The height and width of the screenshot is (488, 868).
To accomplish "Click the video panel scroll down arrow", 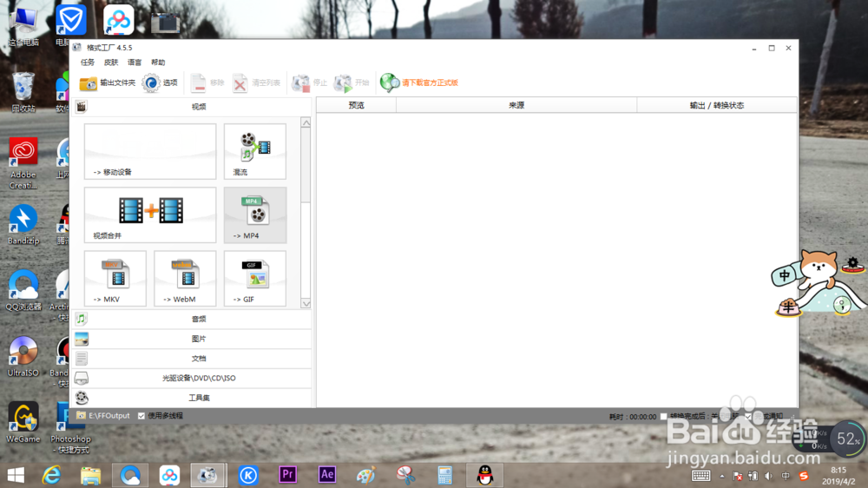I will (306, 304).
